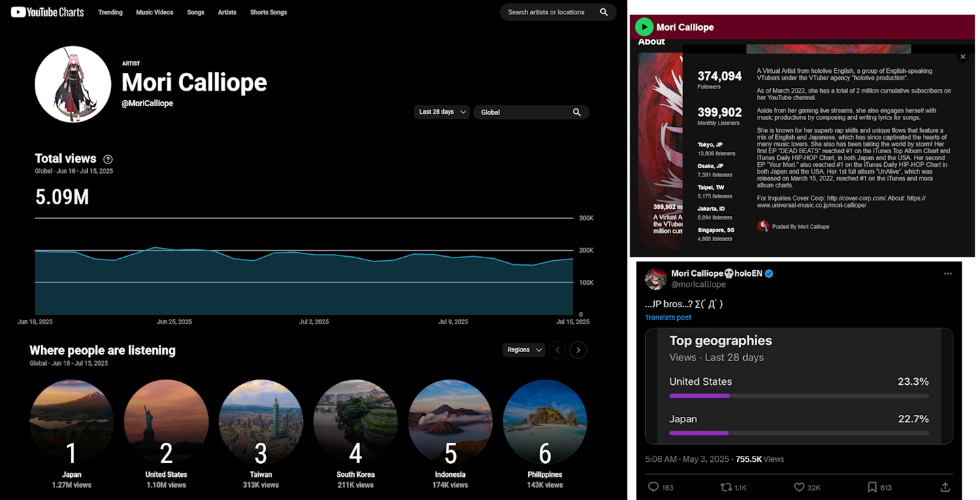Close the About overlay panel
This screenshot has width=980, height=500.
point(962,57)
